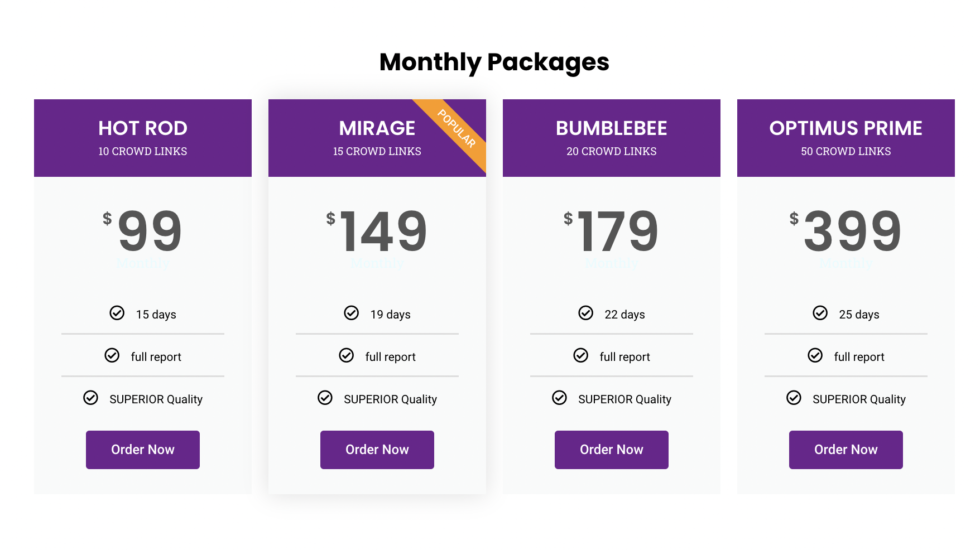The width and height of the screenshot is (980, 550).
Task: Click checkmark icon beside 15 days
Action: pos(117,313)
